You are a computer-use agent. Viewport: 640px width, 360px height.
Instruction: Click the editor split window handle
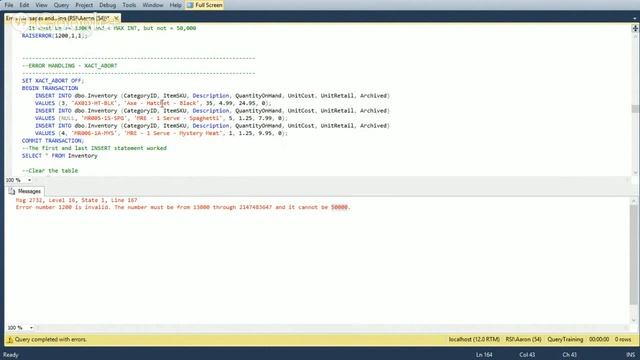pyautogui.click(x=635, y=28)
